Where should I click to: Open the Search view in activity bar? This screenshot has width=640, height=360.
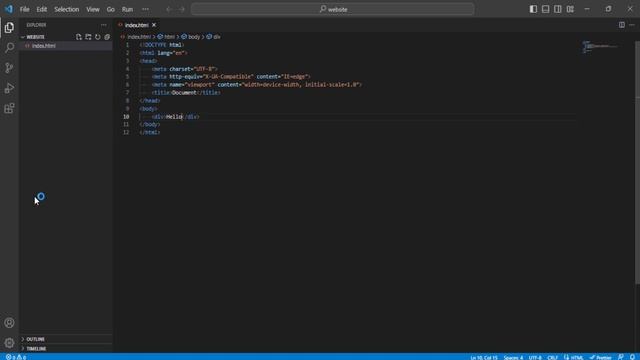(x=9, y=48)
